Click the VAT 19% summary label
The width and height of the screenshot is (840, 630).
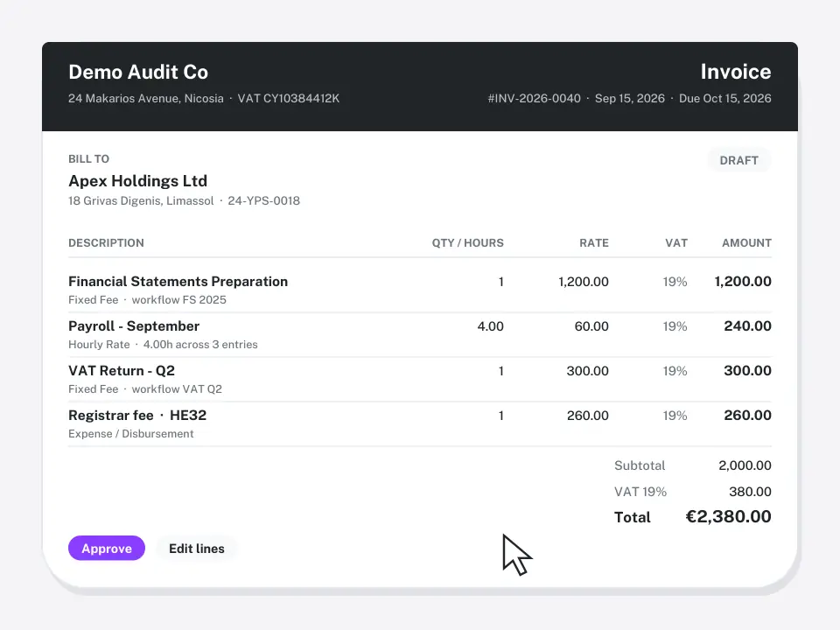click(640, 492)
